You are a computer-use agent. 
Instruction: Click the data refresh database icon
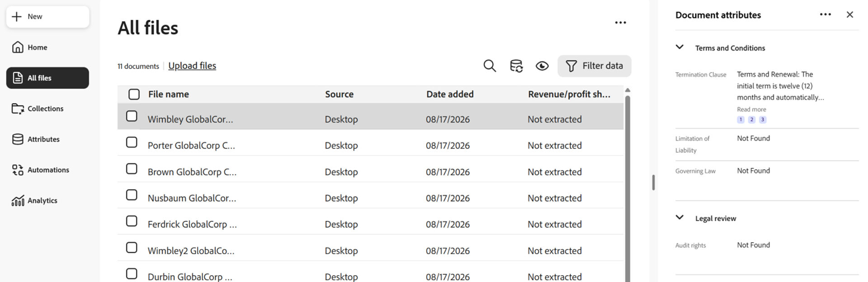516,66
